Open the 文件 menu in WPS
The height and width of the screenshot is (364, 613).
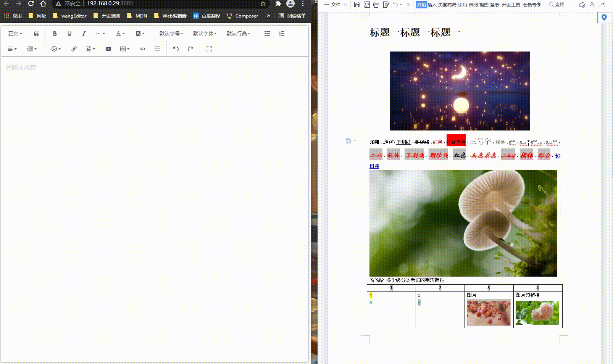coord(335,5)
